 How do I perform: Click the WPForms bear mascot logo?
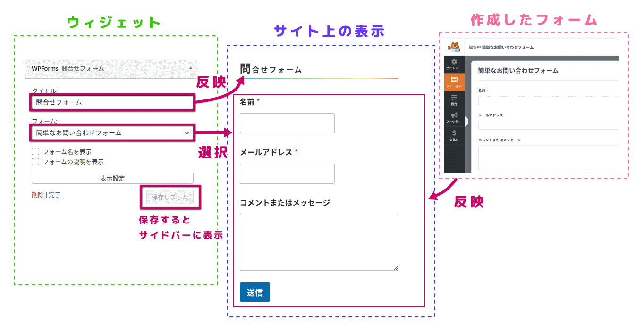click(454, 47)
